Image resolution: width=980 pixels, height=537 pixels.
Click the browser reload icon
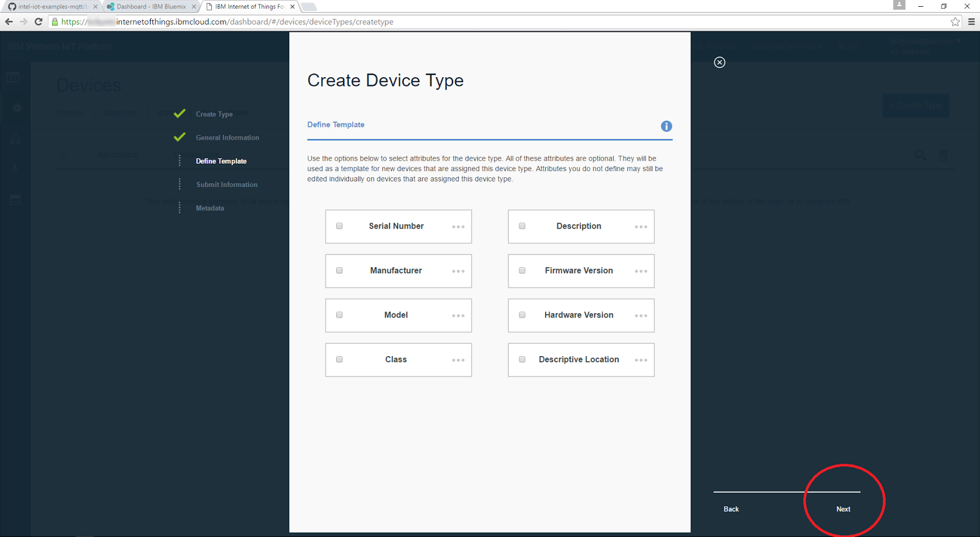(x=39, y=21)
